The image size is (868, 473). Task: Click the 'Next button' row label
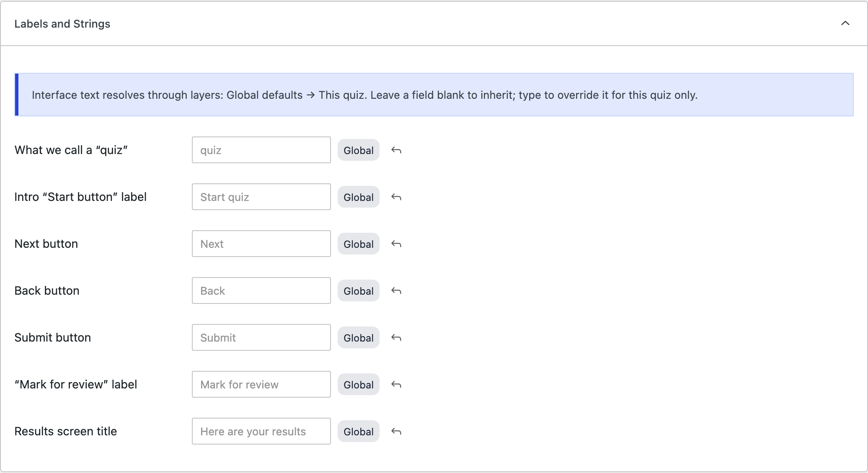[46, 244]
